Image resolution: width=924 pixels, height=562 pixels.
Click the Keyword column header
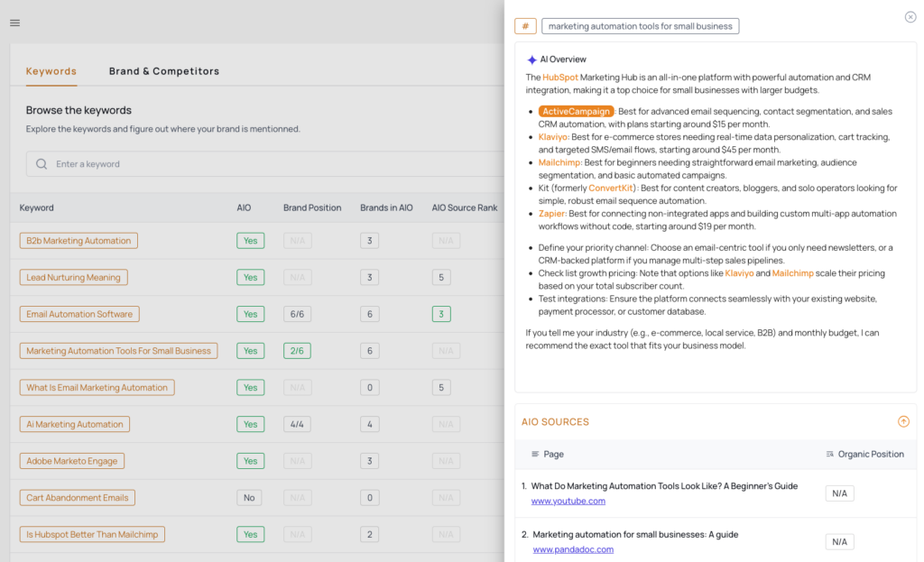click(36, 207)
